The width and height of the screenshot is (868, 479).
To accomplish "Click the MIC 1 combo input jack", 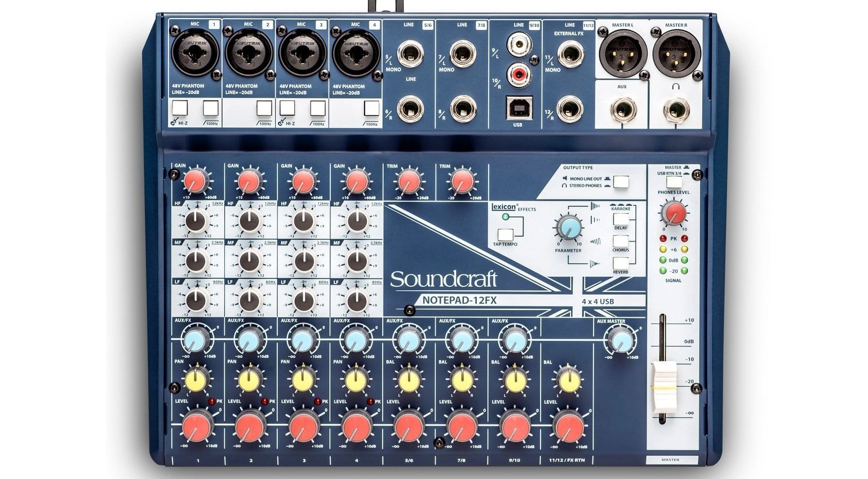I will pyautogui.click(x=195, y=53).
